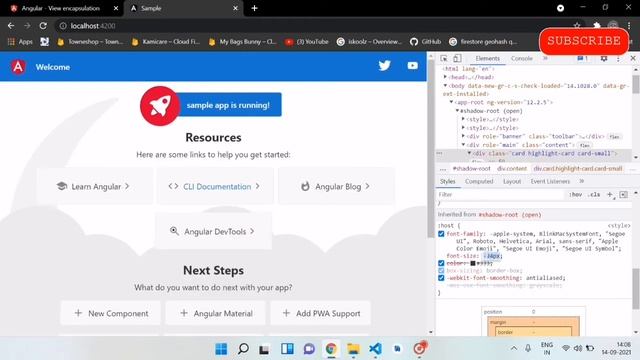Open the DevTools settings gear
This screenshot has width=640, height=360.
click(604, 58)
